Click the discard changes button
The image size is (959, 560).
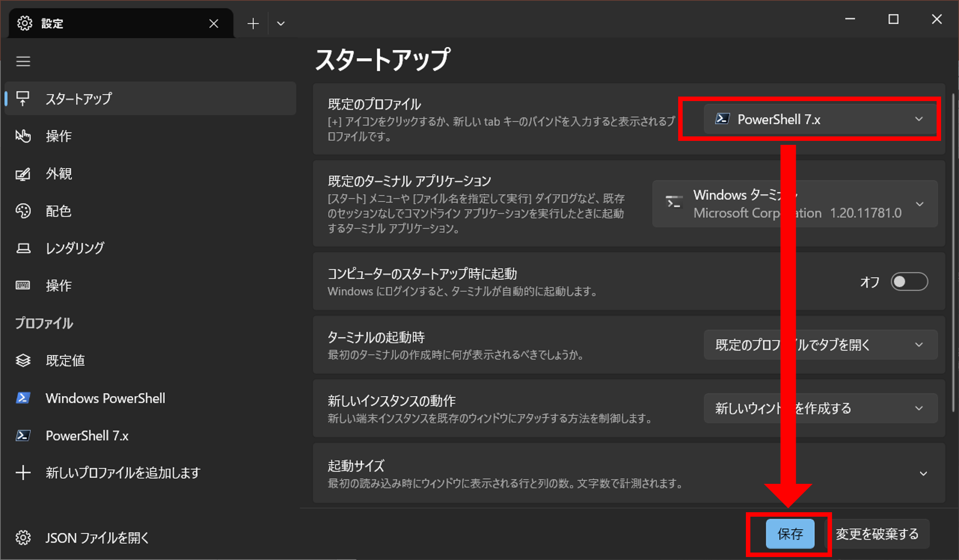point(877,534)
